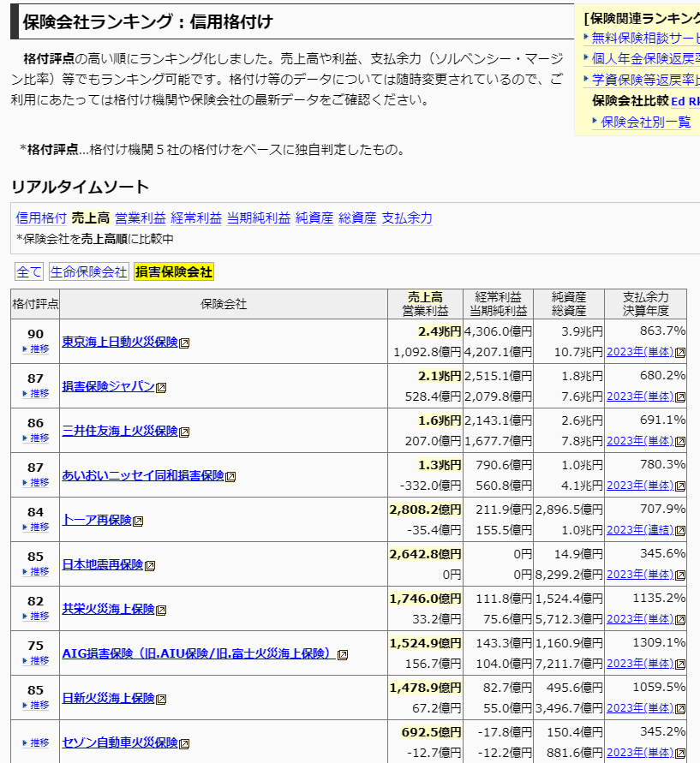Open 日本地震再保険 company link
This screenshot has width=700, height=763.
click(x=103, y=564)
